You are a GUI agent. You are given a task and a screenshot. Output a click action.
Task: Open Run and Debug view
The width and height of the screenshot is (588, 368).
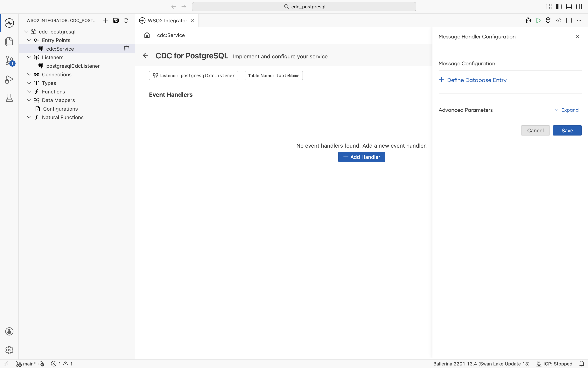click(9, 79)
